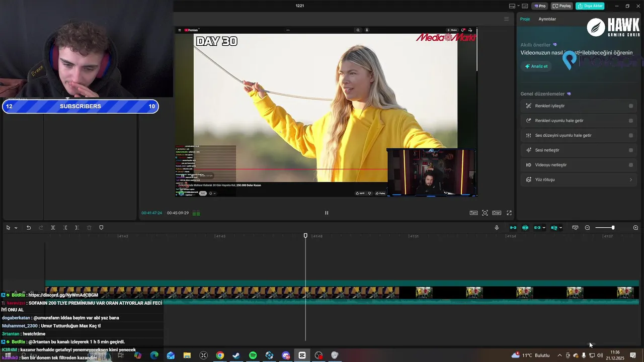Click the Paylaş share button

pyautogui.click(x=562, y=6)
